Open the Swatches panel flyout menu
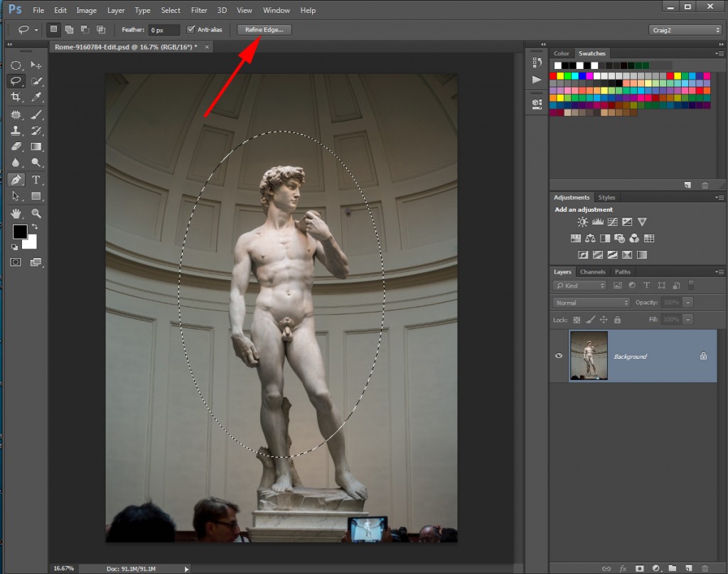 tap(719, 54)
